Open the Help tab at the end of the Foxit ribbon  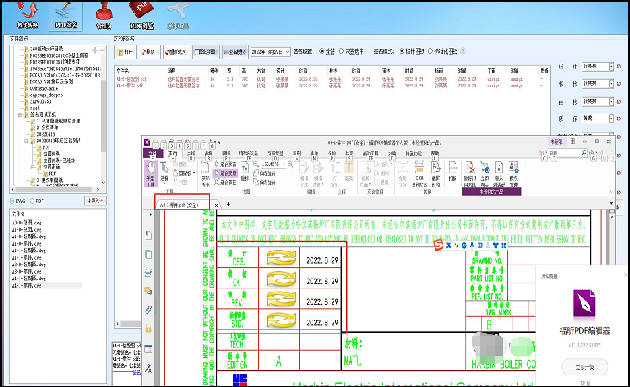[435, 154]
